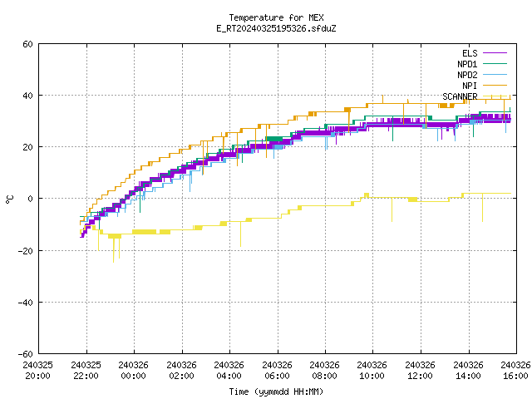Click the y-axis label '40'

point(27,96)
